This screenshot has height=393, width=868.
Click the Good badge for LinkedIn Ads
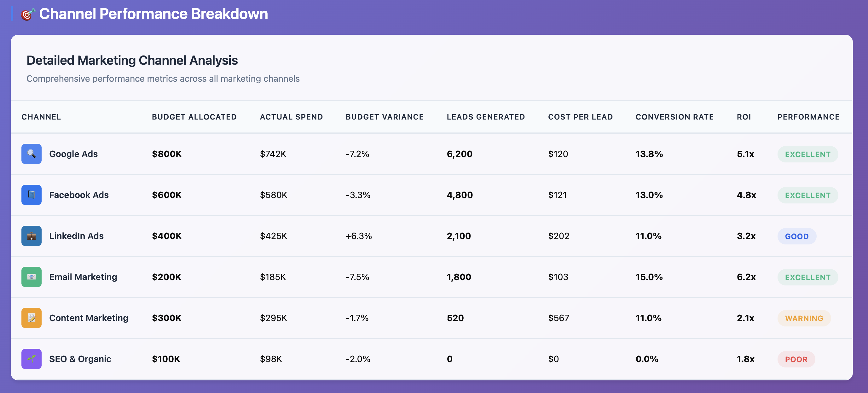(x=797, y=236)
